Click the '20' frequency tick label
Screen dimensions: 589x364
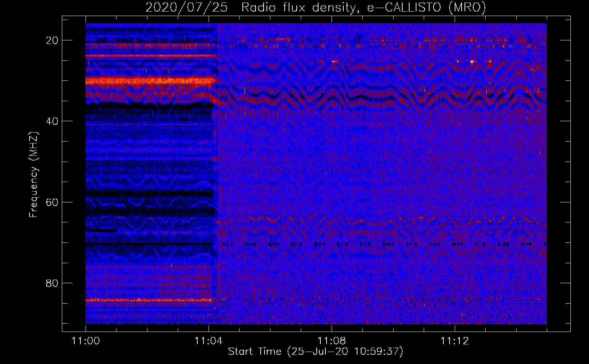pos(52,40)
